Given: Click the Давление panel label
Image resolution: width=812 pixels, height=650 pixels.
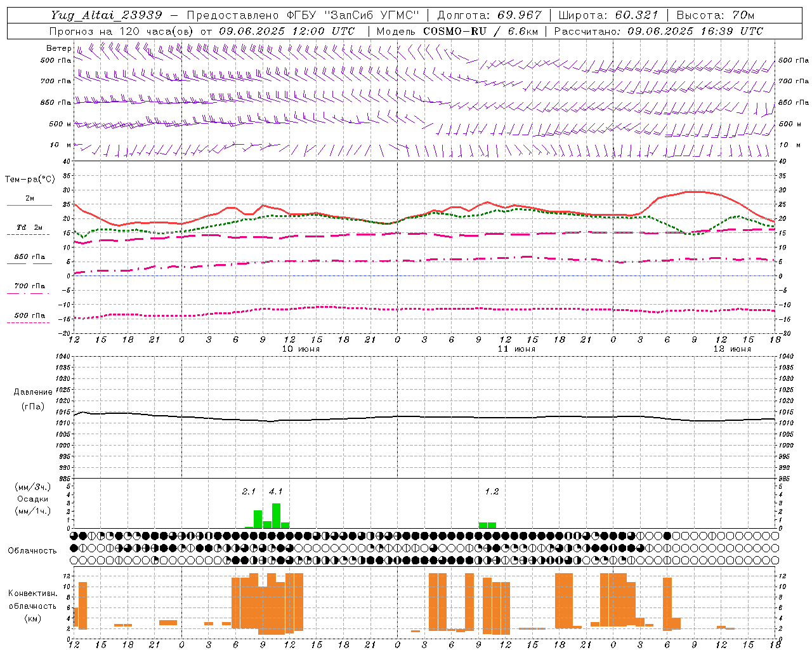Looking at the screenshot, I should click(33, 392).
